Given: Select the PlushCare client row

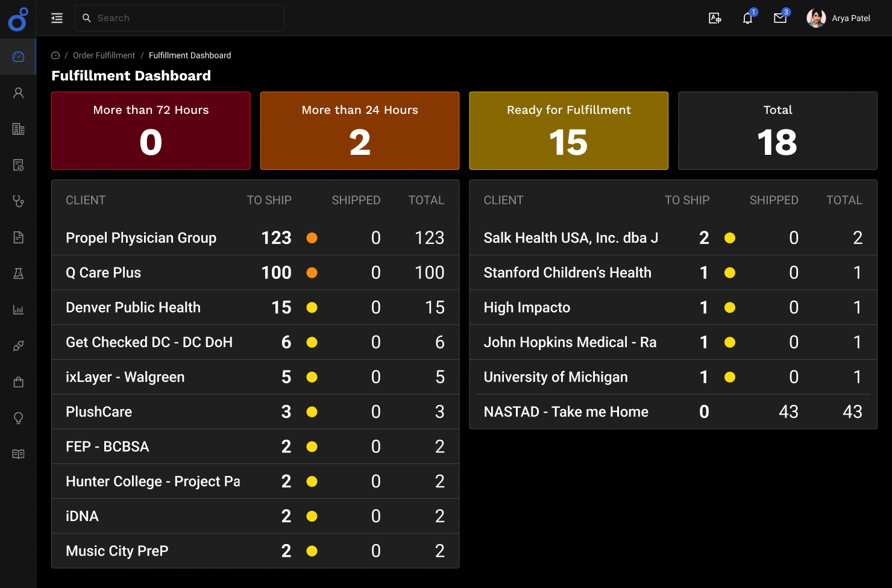Looking at the screenshot, I should click(255, 412).
